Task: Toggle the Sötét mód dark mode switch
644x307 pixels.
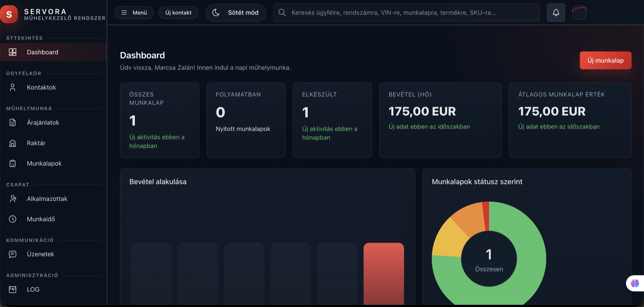Action: click(x=236, y=13)
